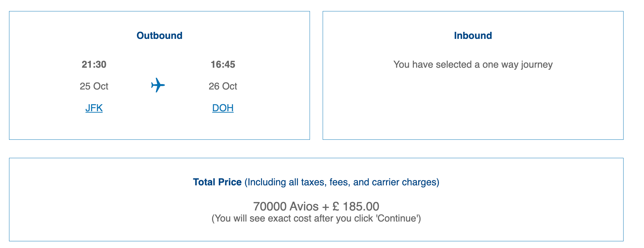
Task: Click the airplane icon between flight times
Action: (158, 85)
